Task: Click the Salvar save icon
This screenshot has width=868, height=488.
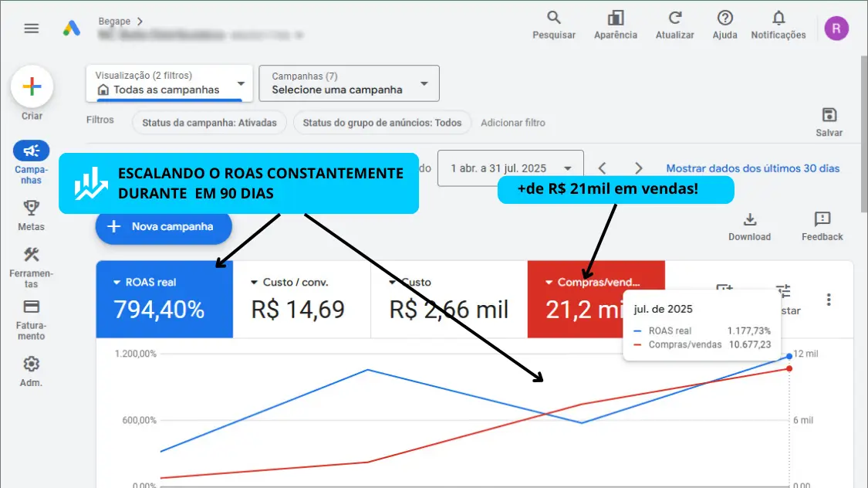Action: point(829,116)
